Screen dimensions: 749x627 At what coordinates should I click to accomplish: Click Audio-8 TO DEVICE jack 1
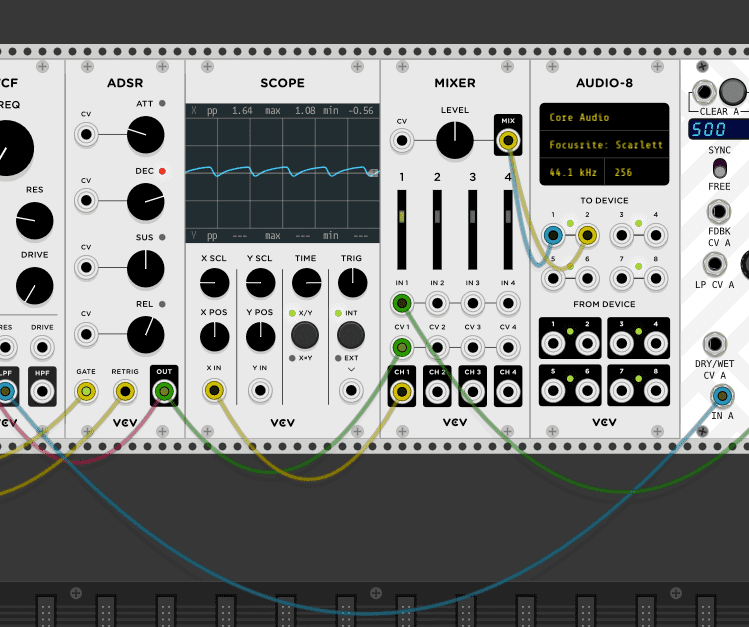point(553,235)
